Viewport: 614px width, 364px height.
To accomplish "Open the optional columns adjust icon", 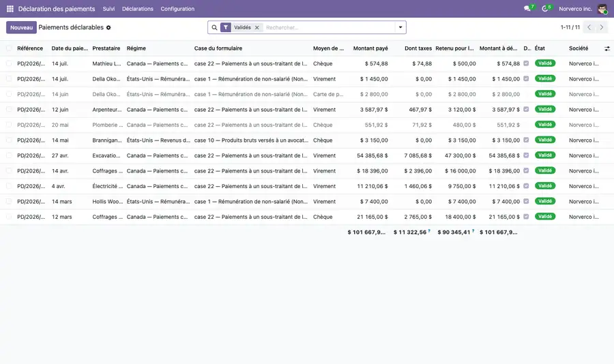I will click(607, 48).
